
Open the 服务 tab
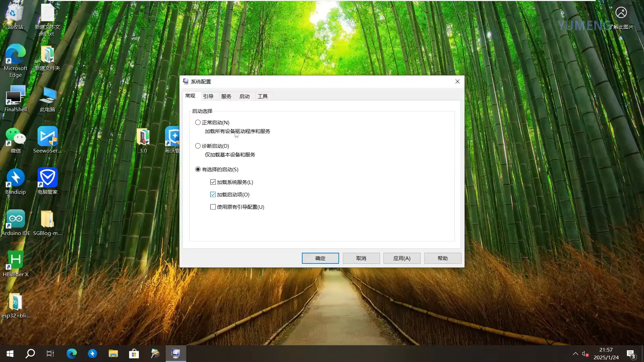click(226, 96)
